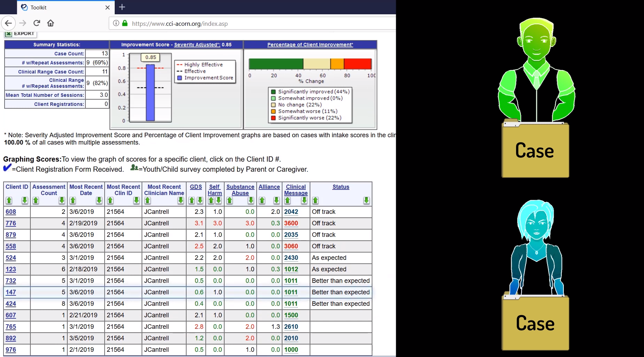Viewport: 644px width, 357px height.
Task: Sort Most Recent Date descending arrow
Action: [99, 200]
